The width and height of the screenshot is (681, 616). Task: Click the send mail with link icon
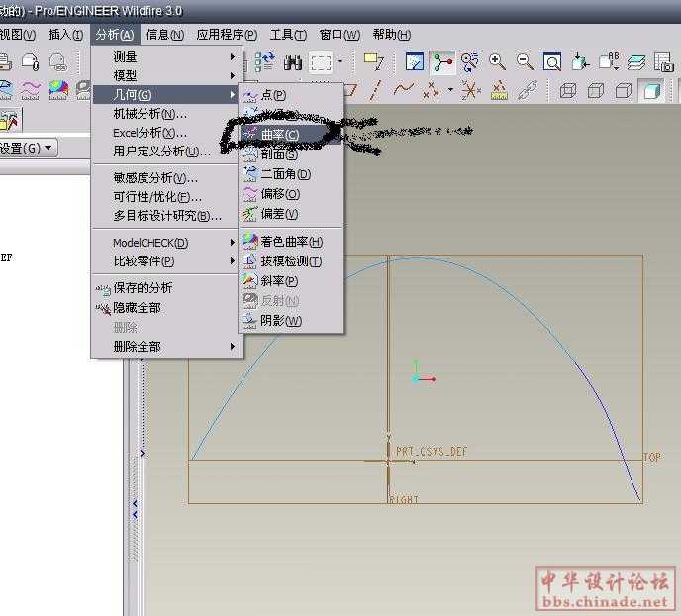pyautogui.click(x=58, y=62)
